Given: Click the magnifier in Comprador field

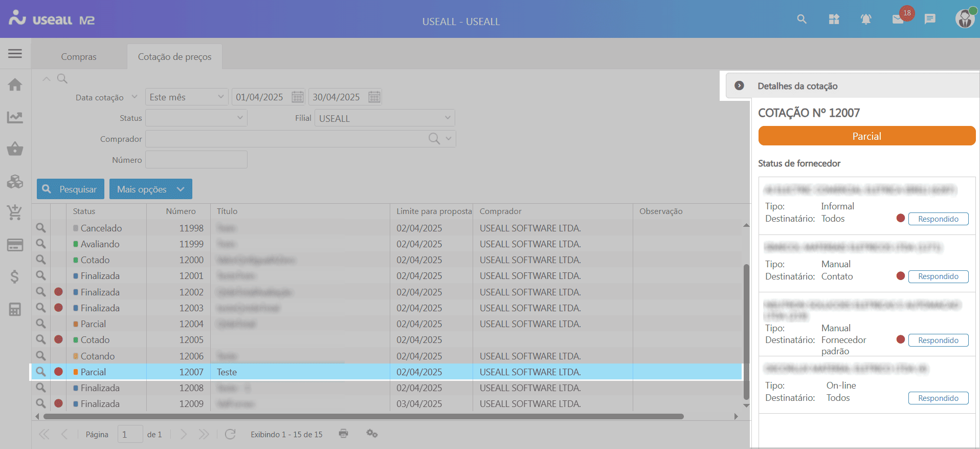Looking at the screenshot, I should point(434,139).
